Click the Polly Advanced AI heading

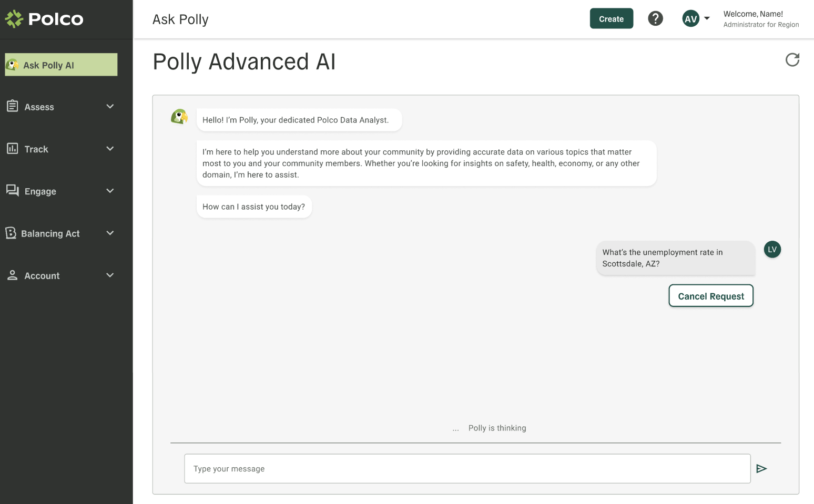pos(244,61)
